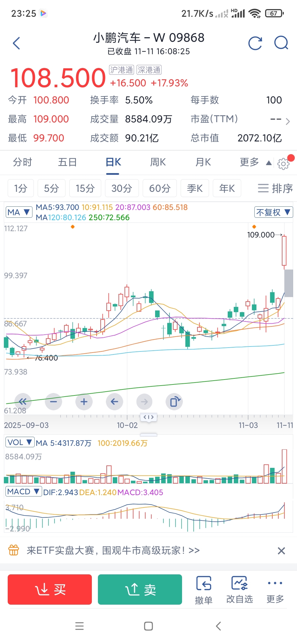Move chart cursor left with arrow button
297x644 pixels.
pyautogui.click(x=114, y=402)
